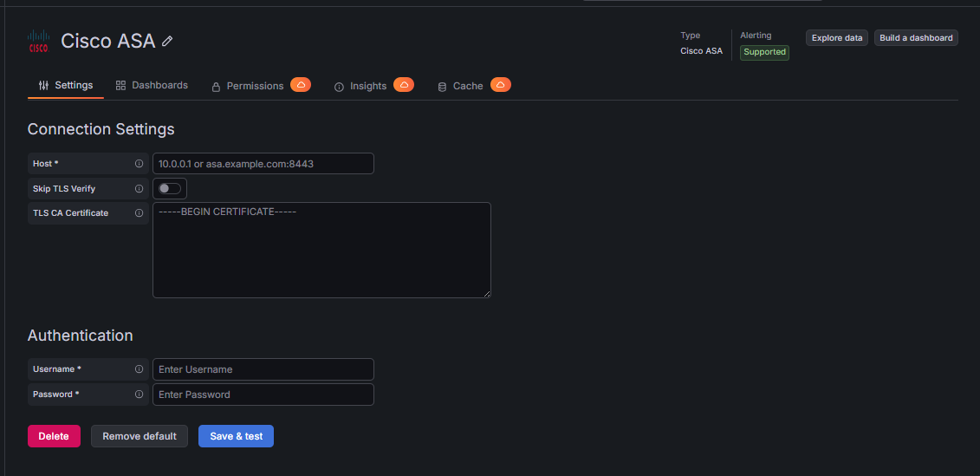
Task: Show info icon for Skip TLS Verify
Action: [140, 188]
